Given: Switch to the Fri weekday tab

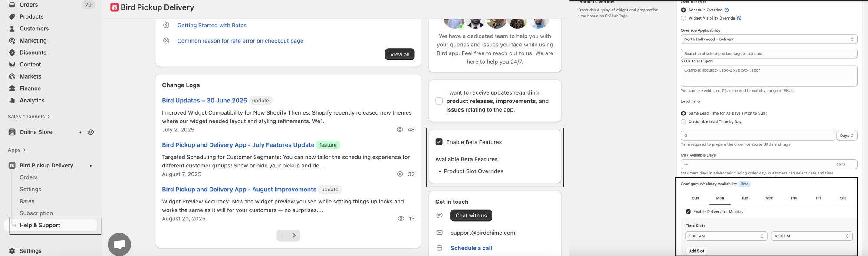Looking at the screenshot, I should pyautogui.click(x=818, y=198).
